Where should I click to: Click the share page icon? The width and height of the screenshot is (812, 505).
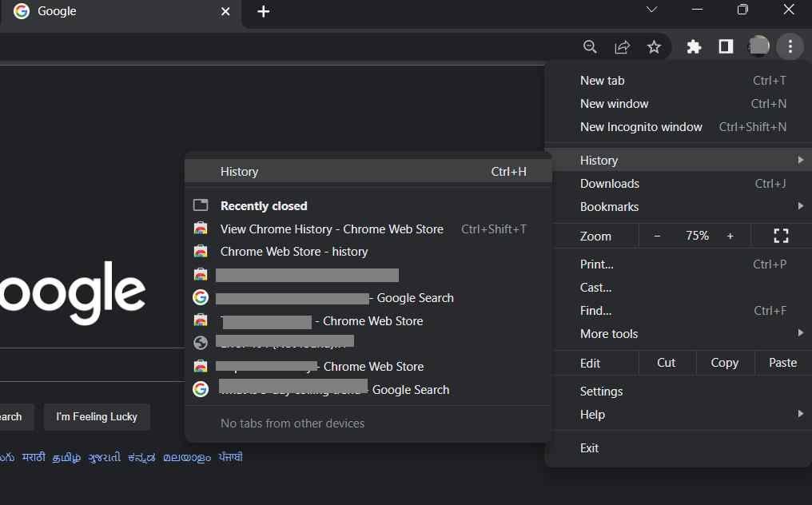[622, 47]
